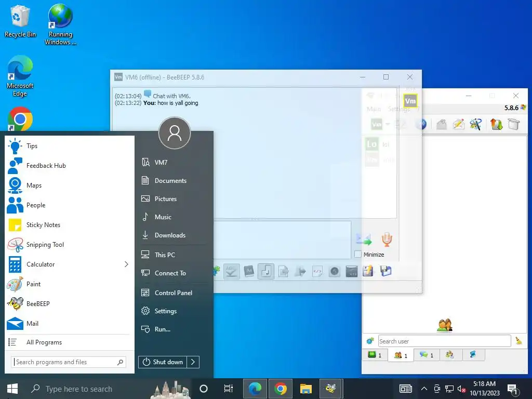Click the dictionary book icon in chat toolbar
The width and height of the screenshot is (532, 399).
point(249,271)
